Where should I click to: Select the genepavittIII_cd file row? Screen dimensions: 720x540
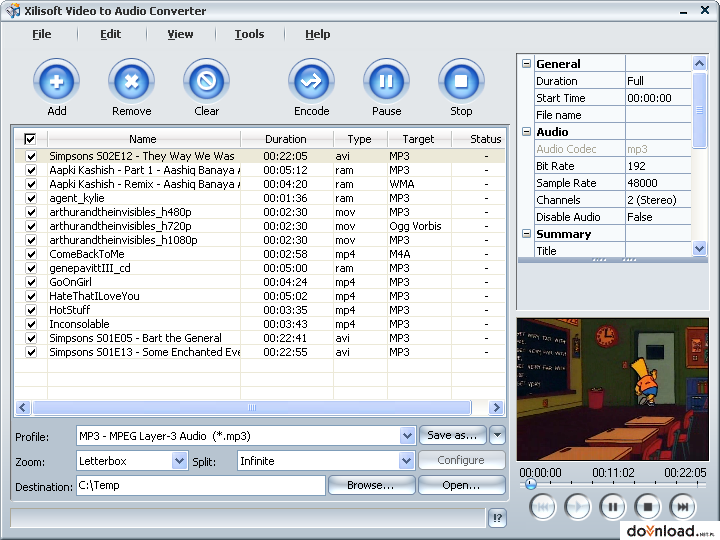pyautogui.click(x=260, y=268)
